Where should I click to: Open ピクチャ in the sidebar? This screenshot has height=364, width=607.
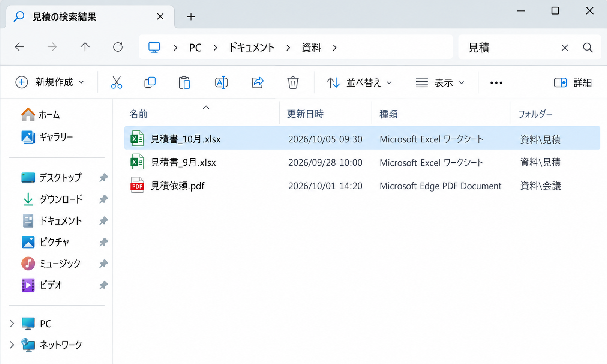coord(46,242)
